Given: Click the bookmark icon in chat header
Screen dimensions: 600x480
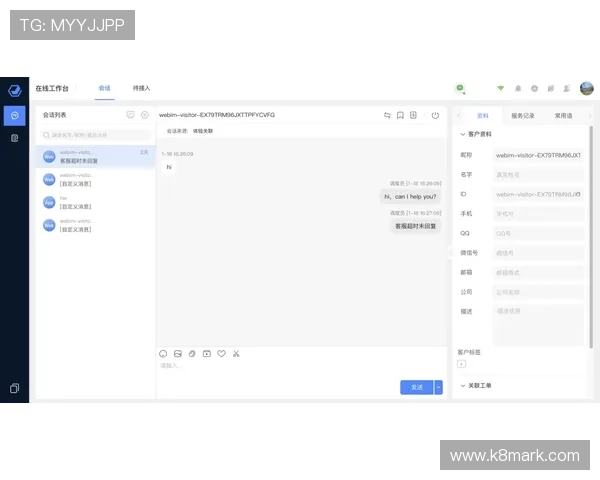Looking at the screenshot, I should point(400,115).
